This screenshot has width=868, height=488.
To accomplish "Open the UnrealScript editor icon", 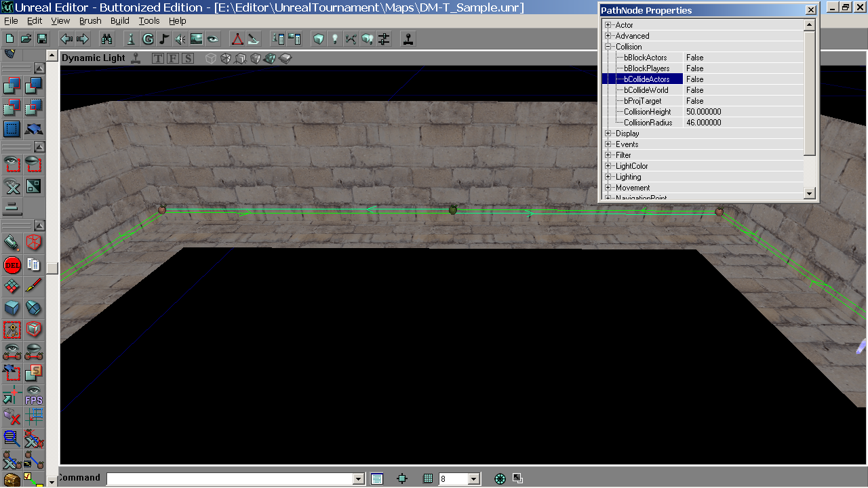I will [x=254, y=39].
